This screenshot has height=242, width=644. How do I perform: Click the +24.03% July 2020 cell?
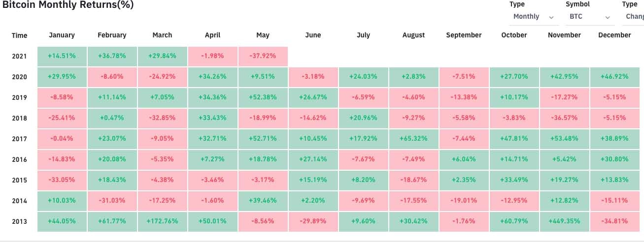tap(363, 77)
